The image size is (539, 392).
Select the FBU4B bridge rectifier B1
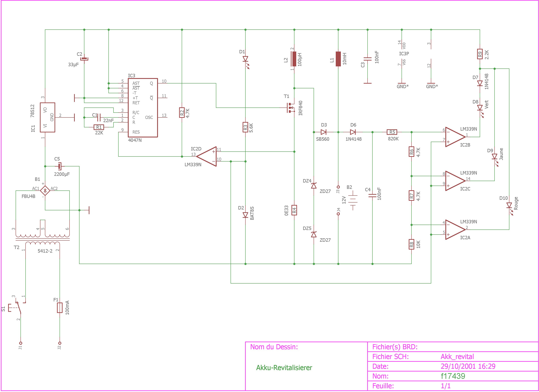45,190
